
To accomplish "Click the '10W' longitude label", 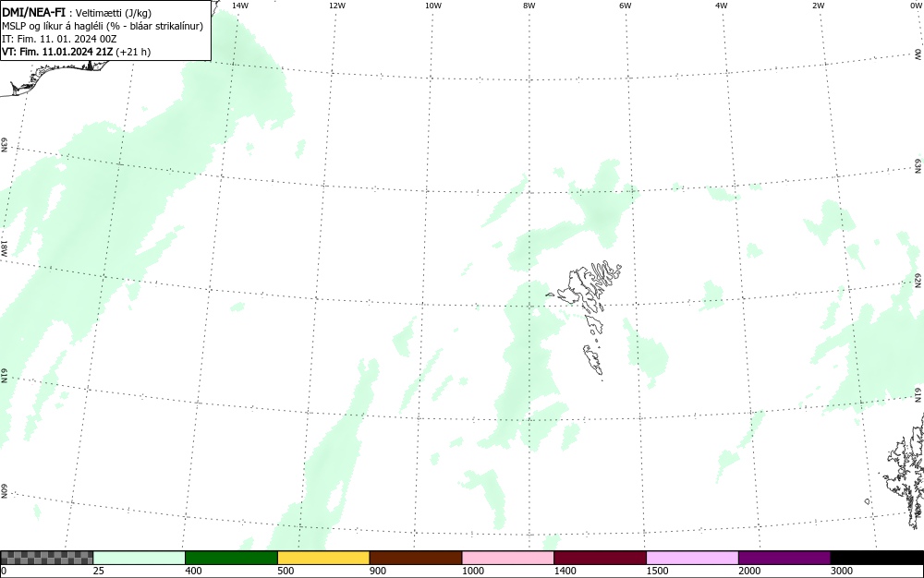I will (433, 6).
